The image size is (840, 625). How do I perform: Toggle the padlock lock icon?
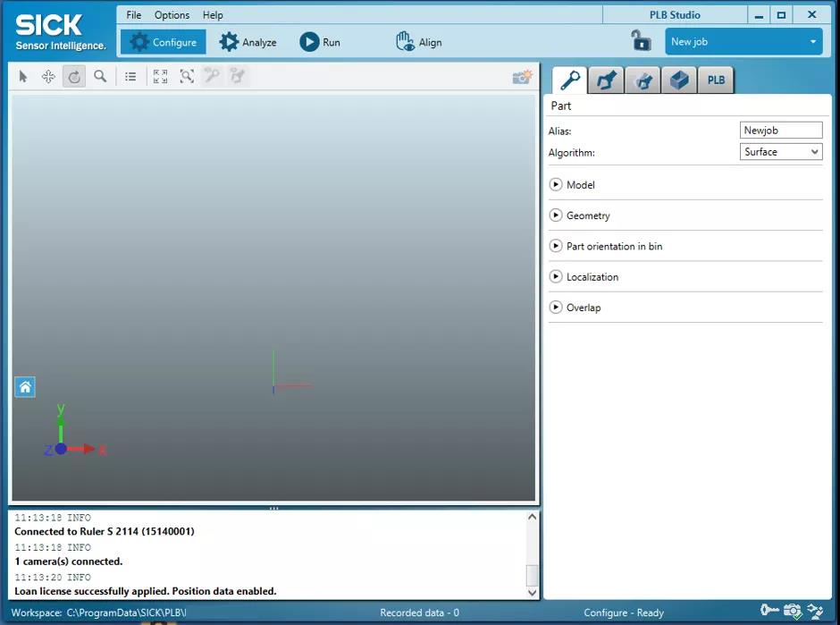coord(640,41)
